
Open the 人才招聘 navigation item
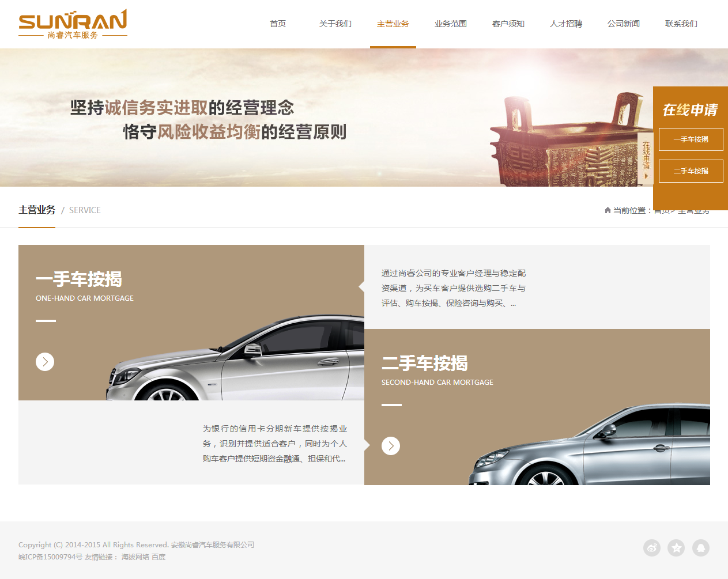(x=566, y=24)
